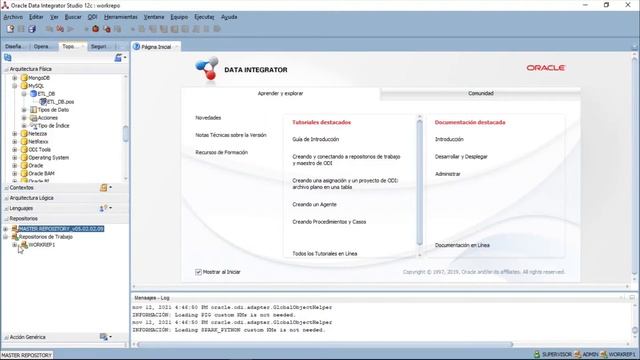The width and height of the screenshot is (640, 360).
Task: Click the New document toolbar icon
Action: click(10, 29)
